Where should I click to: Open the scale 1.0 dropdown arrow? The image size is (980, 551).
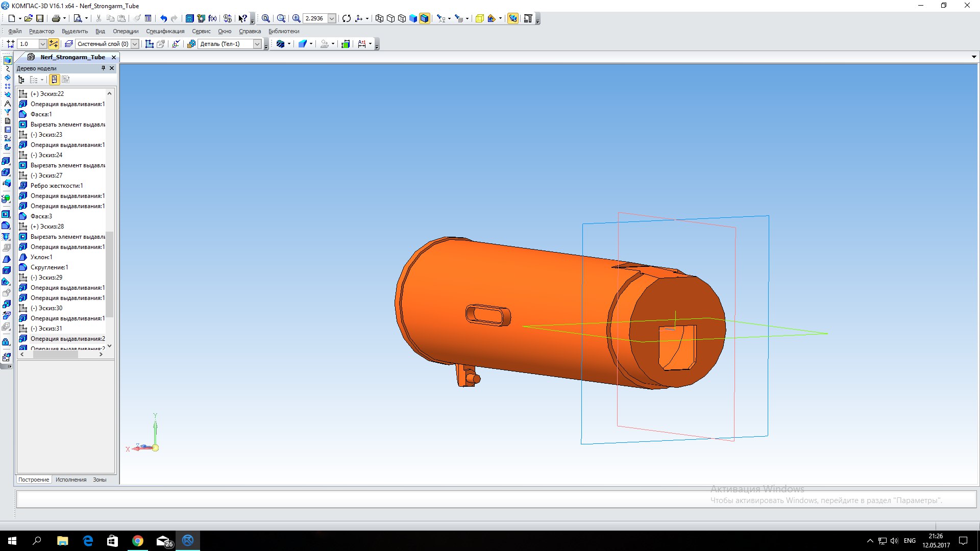[x=43, y=44]
